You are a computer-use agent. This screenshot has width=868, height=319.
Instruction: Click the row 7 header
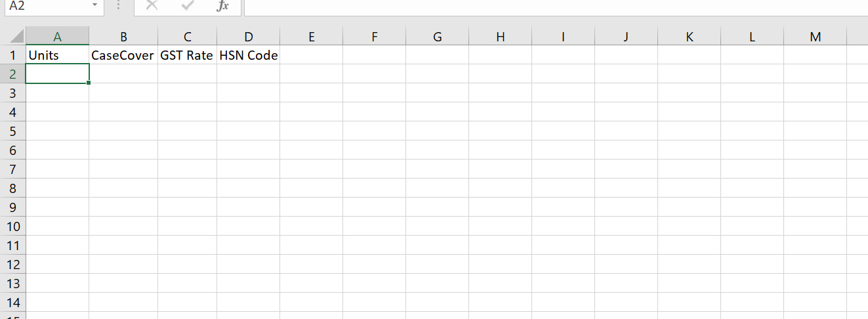tap(12, 169)
